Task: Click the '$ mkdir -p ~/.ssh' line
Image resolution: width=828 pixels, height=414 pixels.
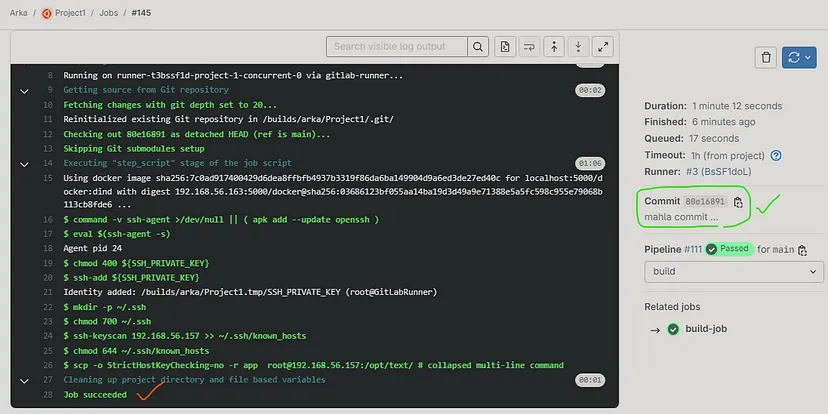Action: tap(105, 307)
